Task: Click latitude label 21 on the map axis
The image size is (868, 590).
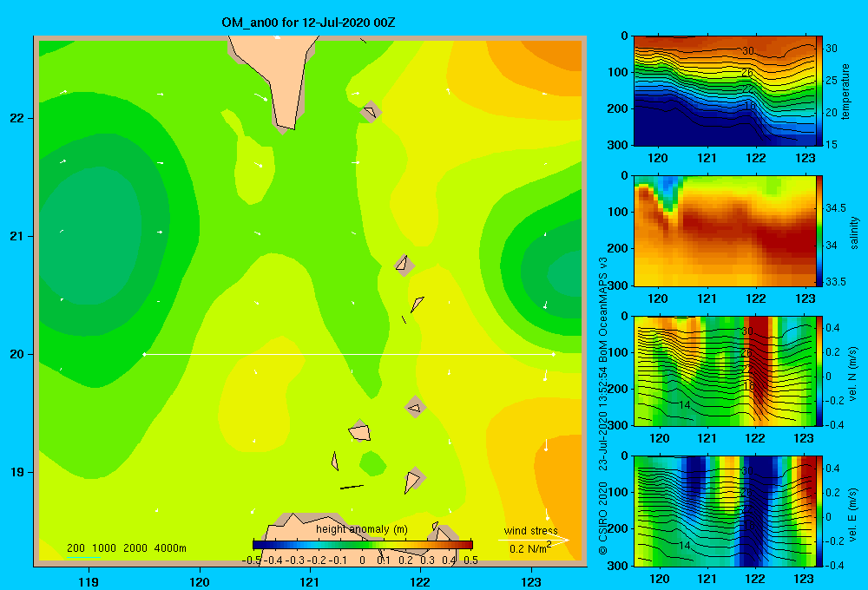Action: (17, 236)
